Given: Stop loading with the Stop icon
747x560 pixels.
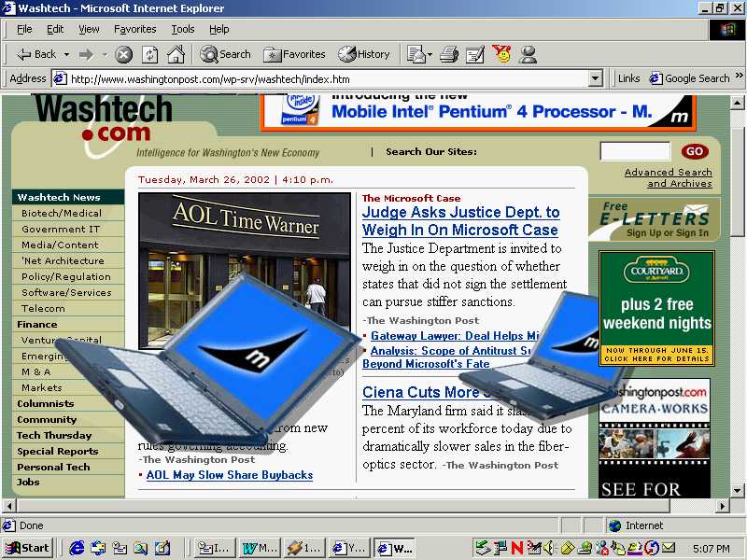Looking at the screenshot, I should 124,55.
